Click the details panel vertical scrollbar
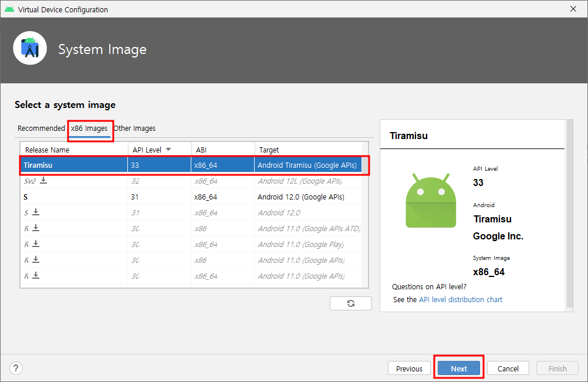This screenshot has height=382, width=588. click(x=570, y=214)
